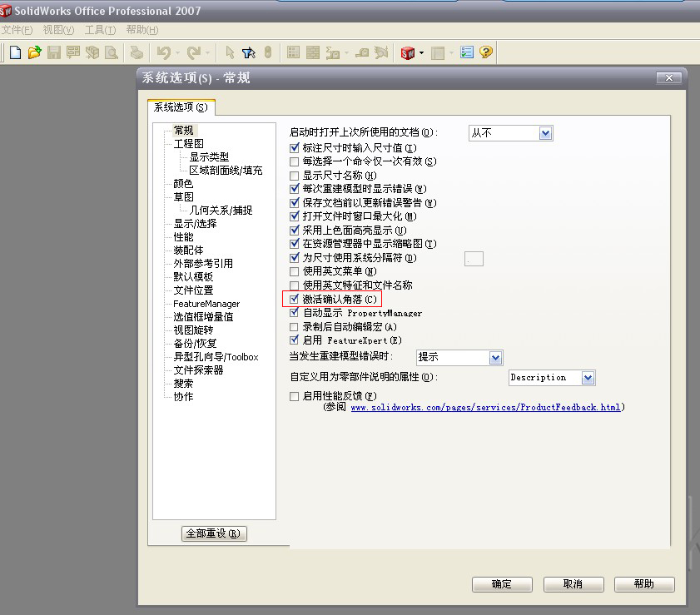
Task: Open the 从不 dropdown
Action: [x=545, y=132]
